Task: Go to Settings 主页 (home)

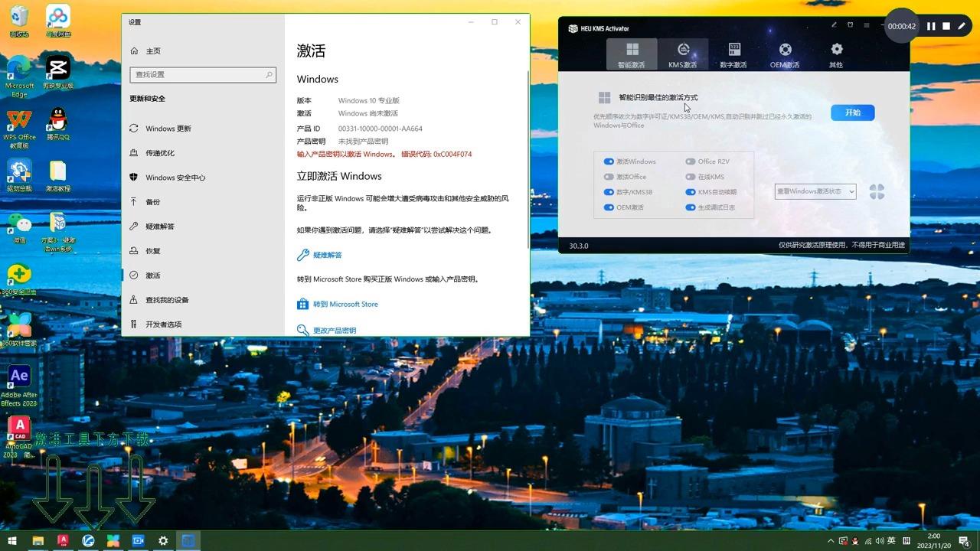Action: pos(203,51)
